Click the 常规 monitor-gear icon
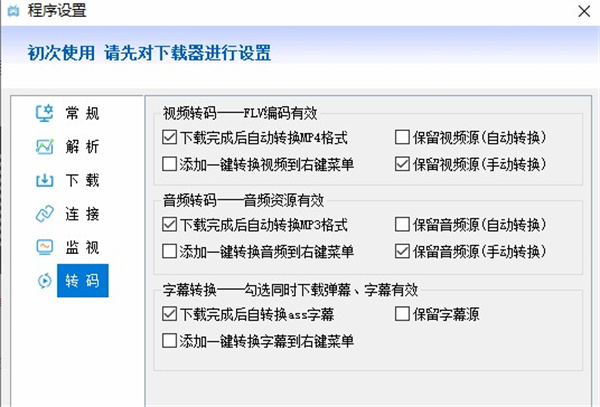 44,113
